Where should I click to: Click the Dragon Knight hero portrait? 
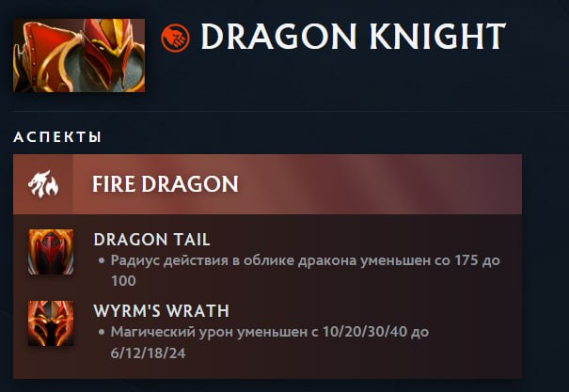(x=79, y=55)
